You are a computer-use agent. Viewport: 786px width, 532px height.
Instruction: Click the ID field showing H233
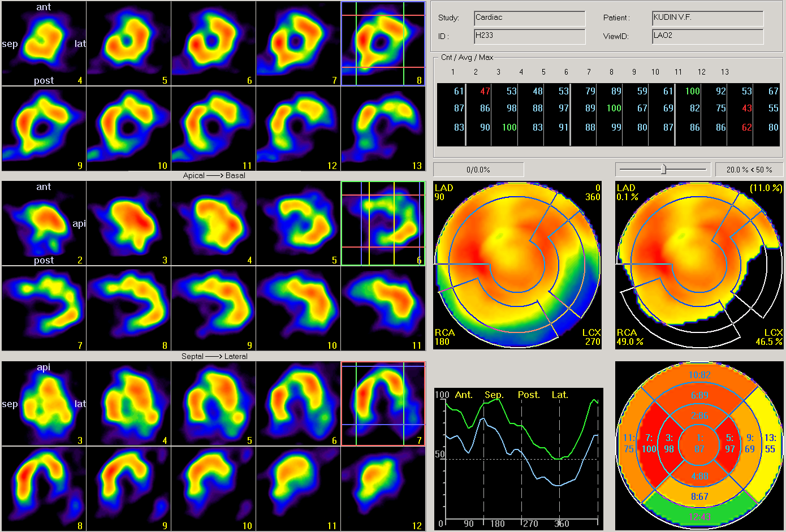pos(529,36)
